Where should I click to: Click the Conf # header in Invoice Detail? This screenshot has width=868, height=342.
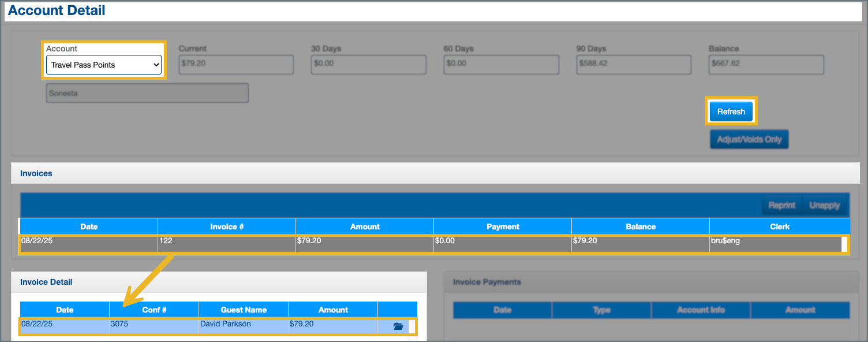coord(154,310)
